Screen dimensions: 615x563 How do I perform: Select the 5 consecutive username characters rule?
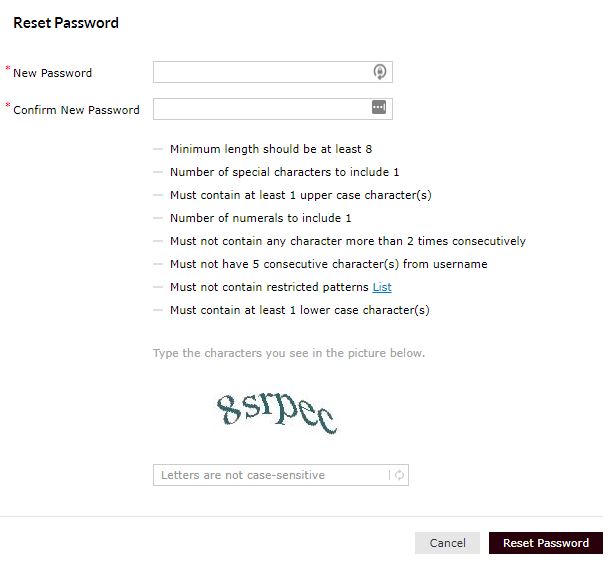click(328, 264)
